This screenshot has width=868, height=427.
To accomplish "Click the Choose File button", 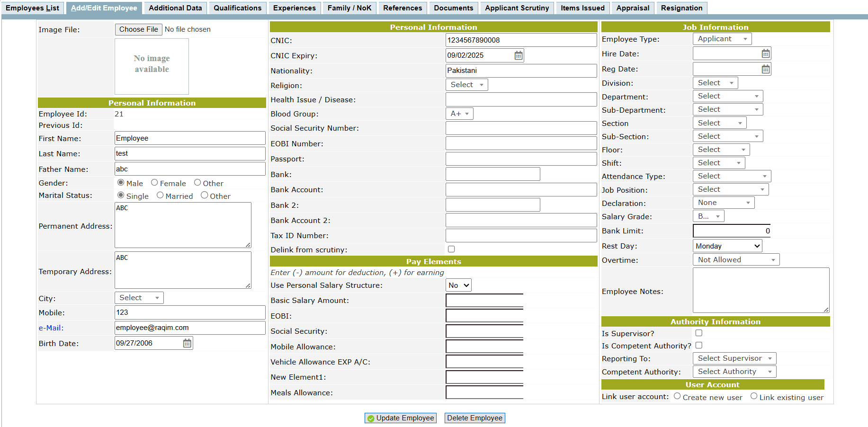I will [138, 29].
